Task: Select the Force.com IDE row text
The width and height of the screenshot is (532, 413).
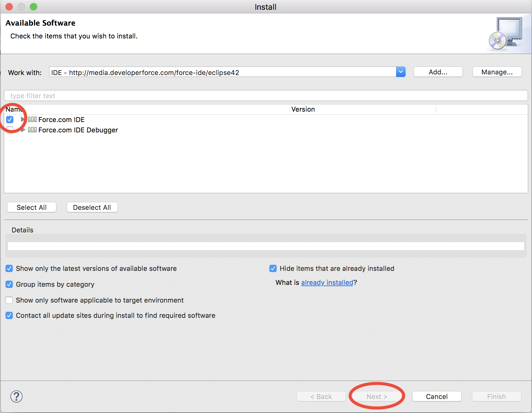Action: pos(61,120)
